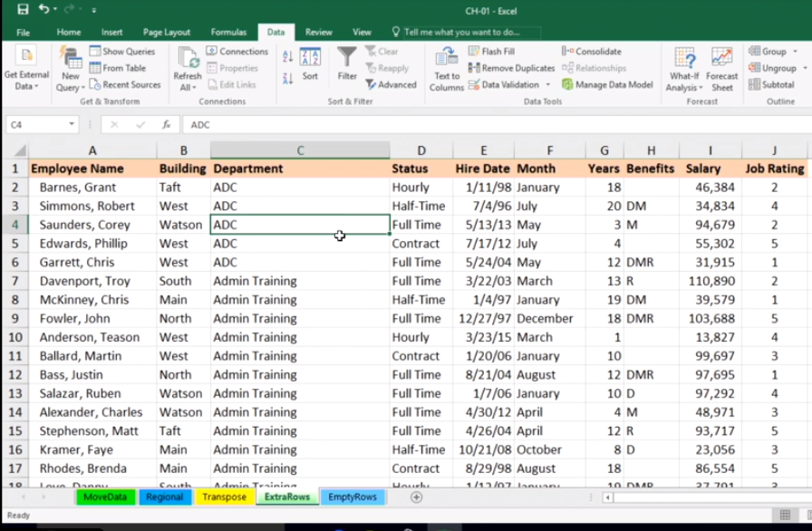Switch to the Home tab
The height and width of the screenshot is (531, 812).
pos(68,32)
